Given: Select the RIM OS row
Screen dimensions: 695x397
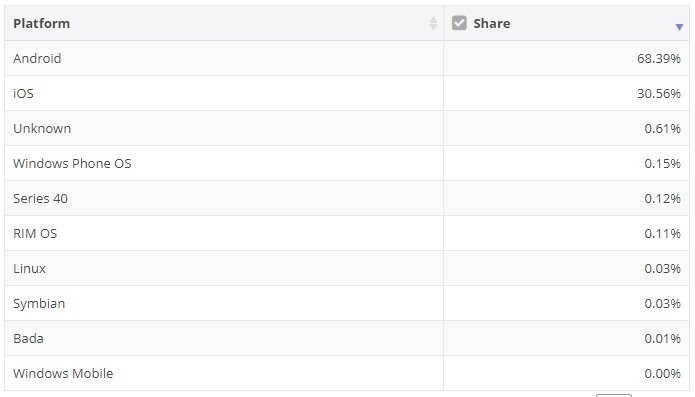Looking at the screenshot, I should (347, 233).
